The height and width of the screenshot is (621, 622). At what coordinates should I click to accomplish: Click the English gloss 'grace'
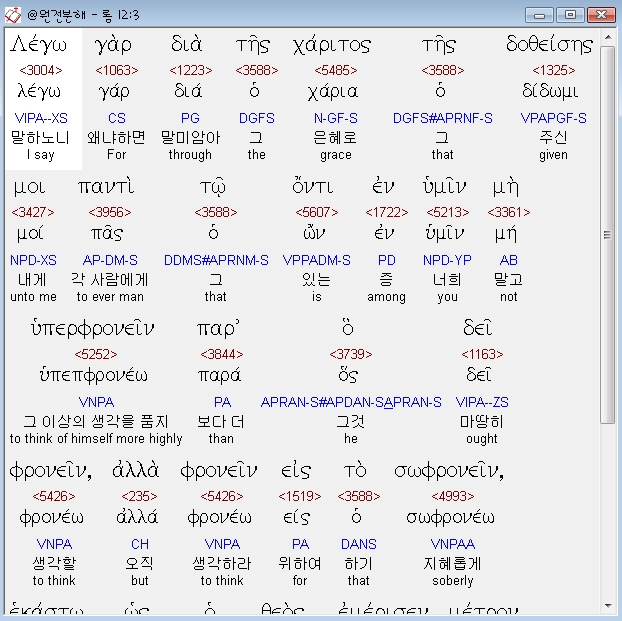(x=336, y=155)
